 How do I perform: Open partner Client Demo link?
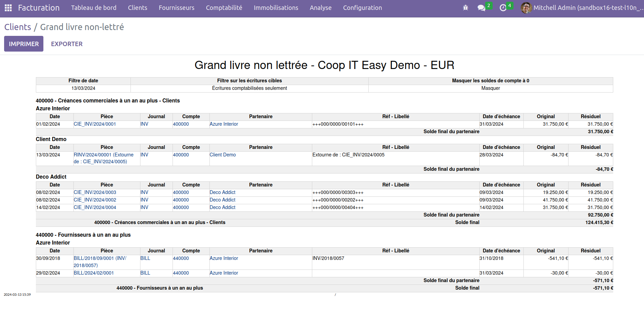(223, 155)
